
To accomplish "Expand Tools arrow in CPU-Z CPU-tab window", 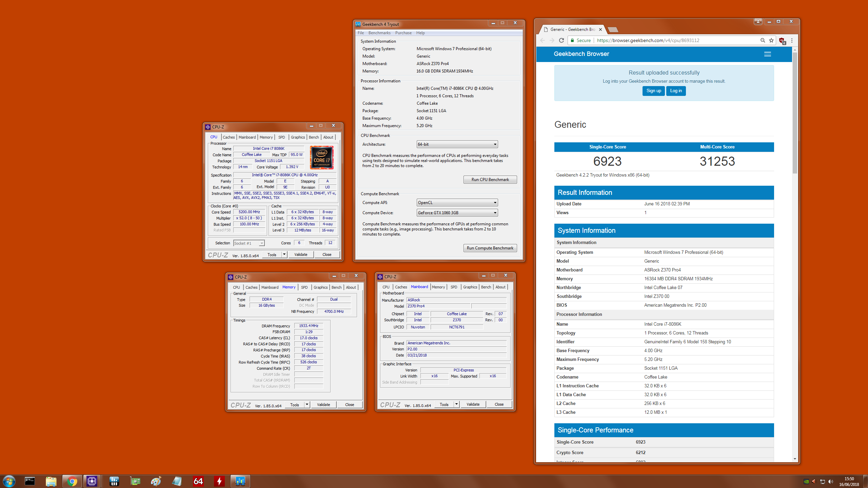I will point(284,255).
